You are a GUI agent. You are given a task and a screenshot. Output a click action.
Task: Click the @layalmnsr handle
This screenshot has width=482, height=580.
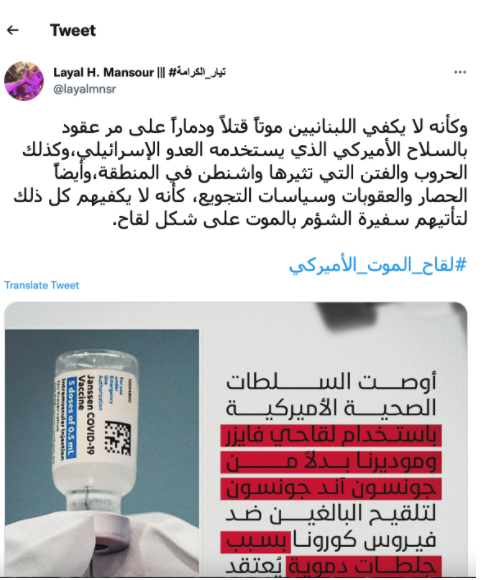click(85, 89)
